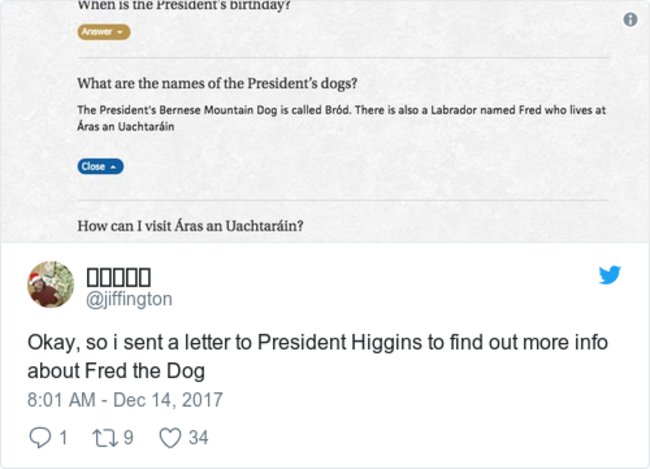
Task: Click the reply speech bubble icon
Action: point(39,437)
